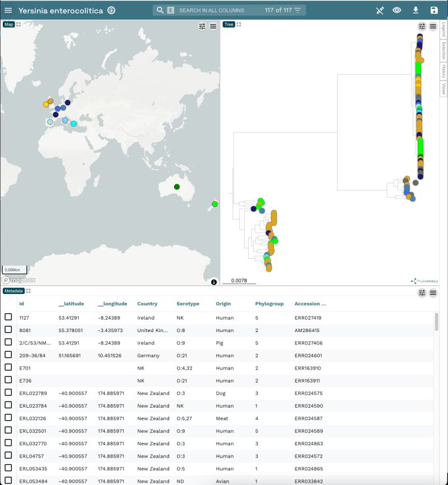
Task: Open the Mapbox logo link
Action: coord(18,280)
